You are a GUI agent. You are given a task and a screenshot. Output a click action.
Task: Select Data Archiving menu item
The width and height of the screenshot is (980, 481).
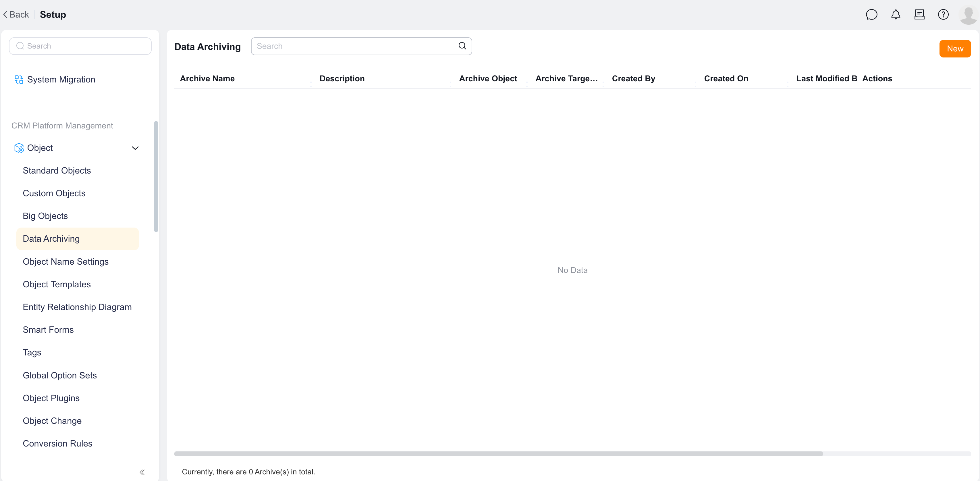click(x=78, y=238)
